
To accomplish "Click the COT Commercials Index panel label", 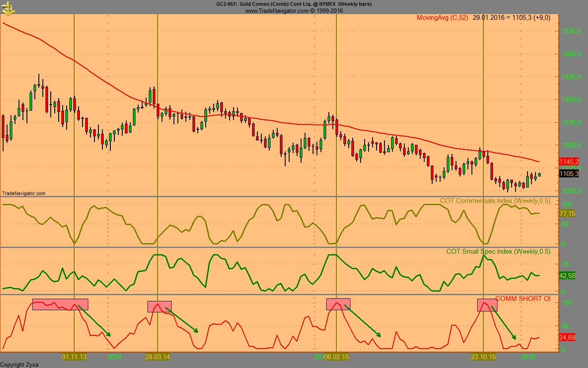I will [x=496, y=200].
